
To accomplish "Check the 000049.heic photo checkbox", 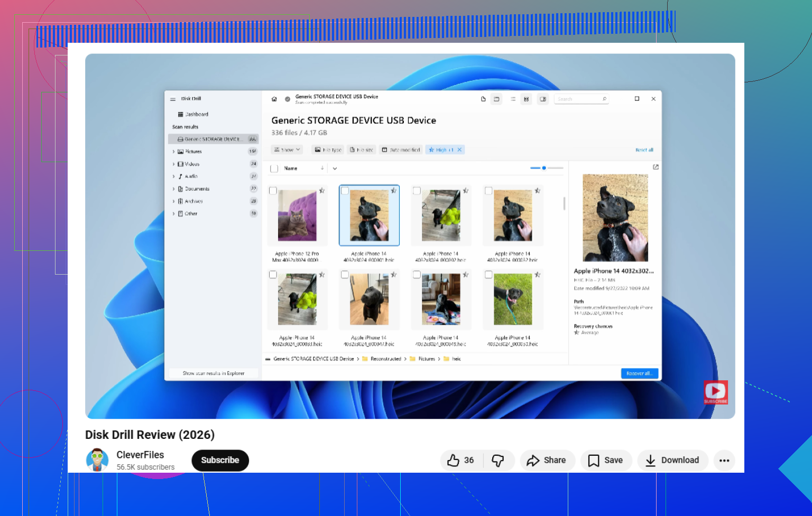I will pos(417,275).
